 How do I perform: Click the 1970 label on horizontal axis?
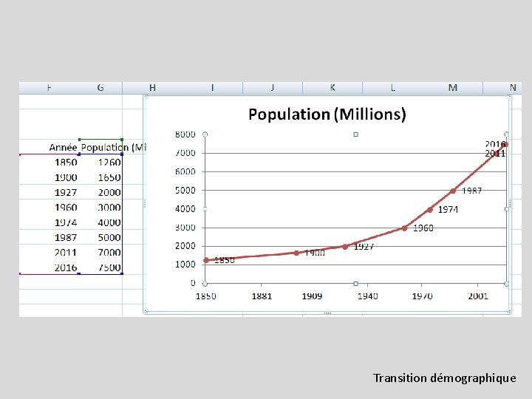422,296
